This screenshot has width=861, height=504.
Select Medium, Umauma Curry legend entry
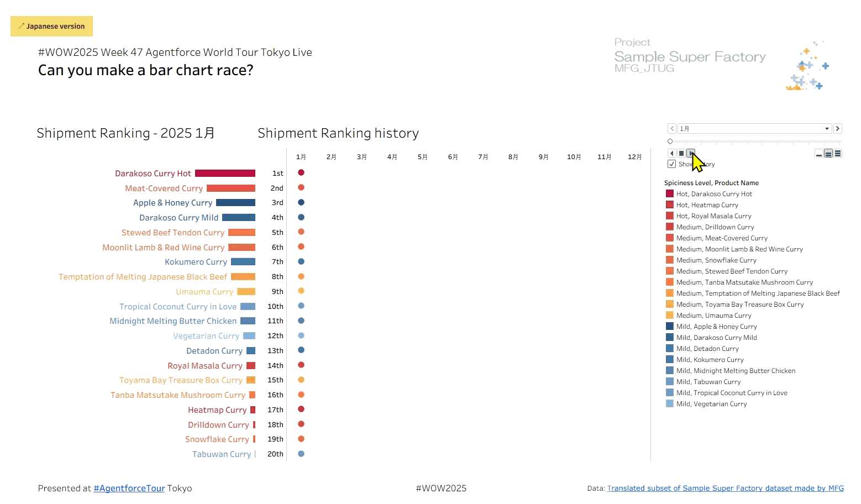pos(713,316)
